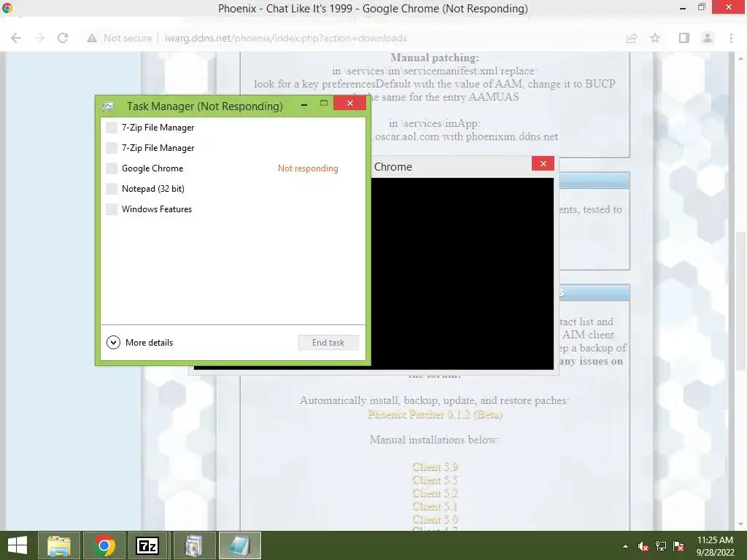Click the Not secure warning icon
Screen dimensions: 747x560
tap(92, 38)
